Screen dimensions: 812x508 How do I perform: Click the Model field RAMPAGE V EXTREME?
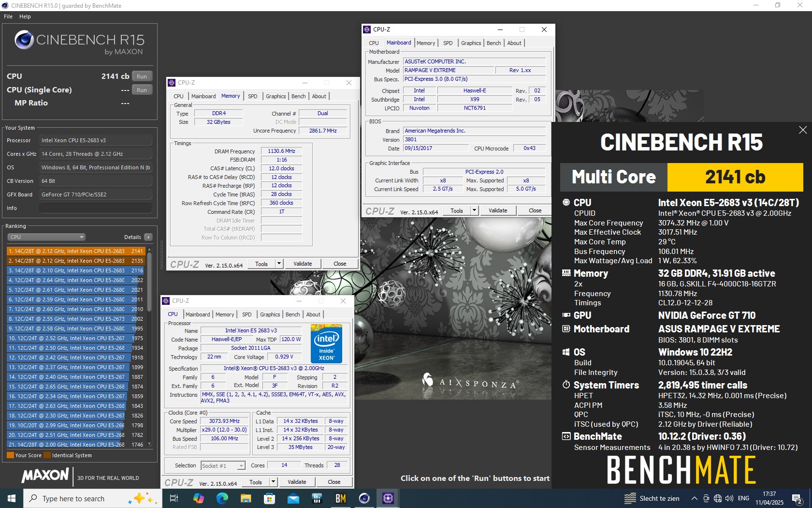coord(449,70)
